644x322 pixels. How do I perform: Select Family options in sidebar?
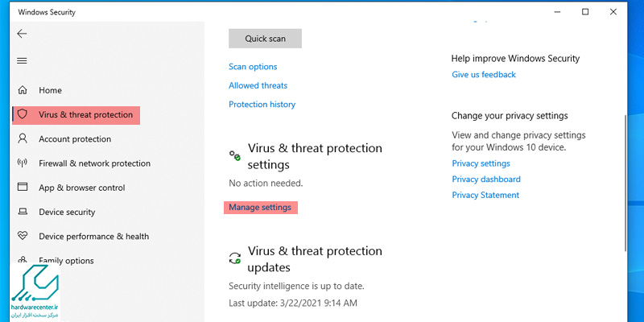(x=66, y=260)
